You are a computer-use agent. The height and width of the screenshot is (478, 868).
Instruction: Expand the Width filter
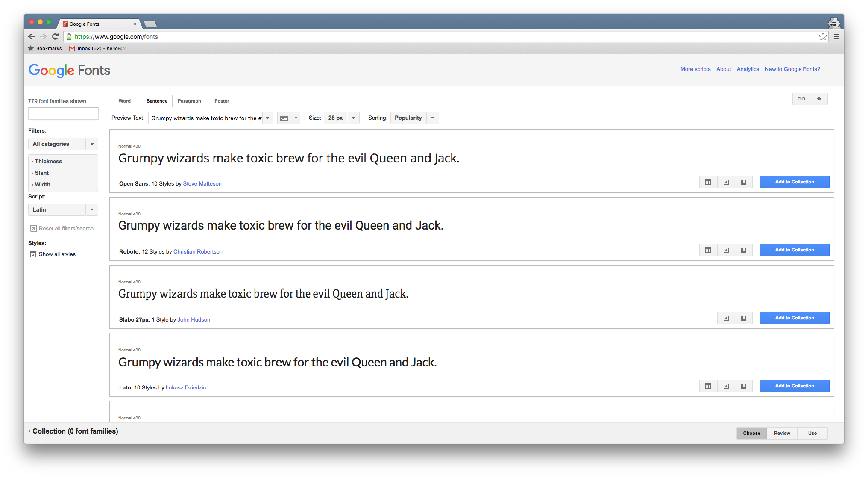pos(41,184)
